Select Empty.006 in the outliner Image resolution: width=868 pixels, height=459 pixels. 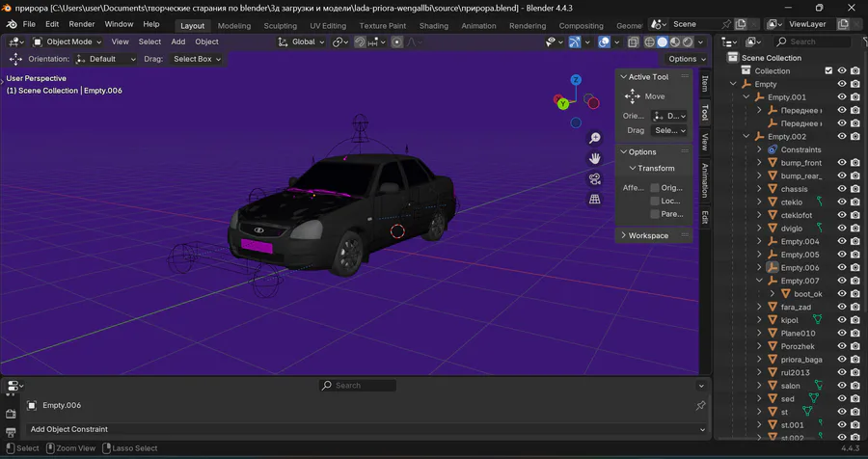click(800, 267)
